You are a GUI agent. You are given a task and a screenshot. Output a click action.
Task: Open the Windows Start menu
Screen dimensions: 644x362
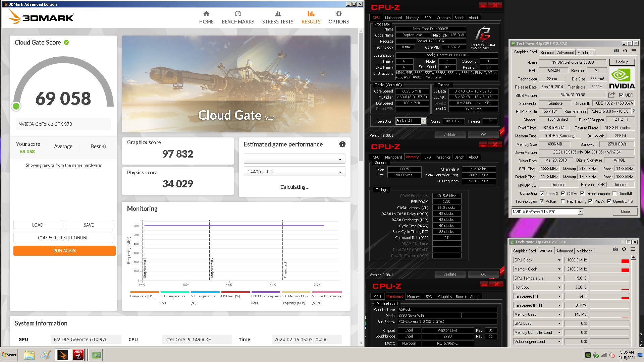pos(9,355)
